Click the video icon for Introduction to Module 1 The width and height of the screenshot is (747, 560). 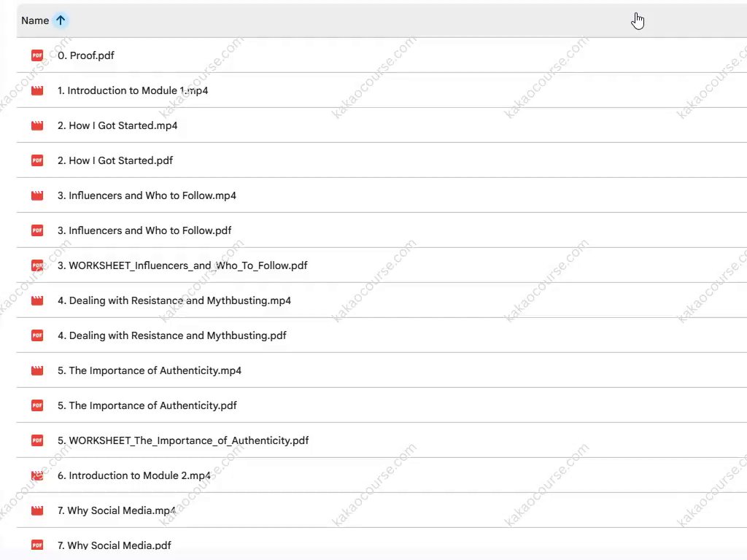pos(37,90)
